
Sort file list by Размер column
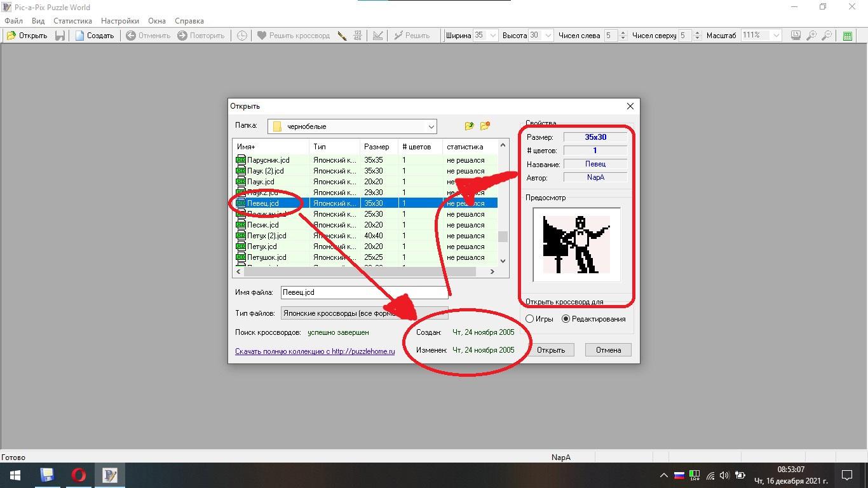tap(378, 147)
